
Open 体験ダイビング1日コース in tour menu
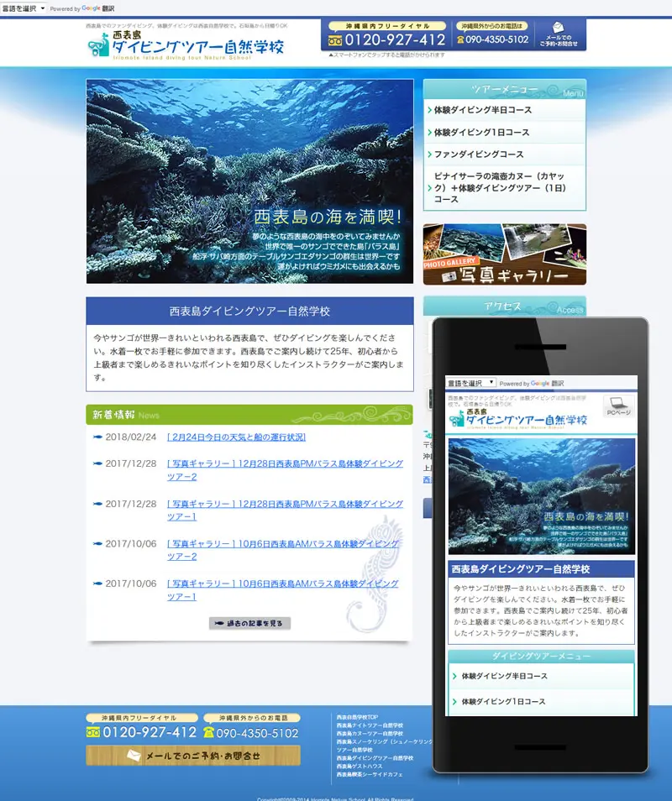504,133
